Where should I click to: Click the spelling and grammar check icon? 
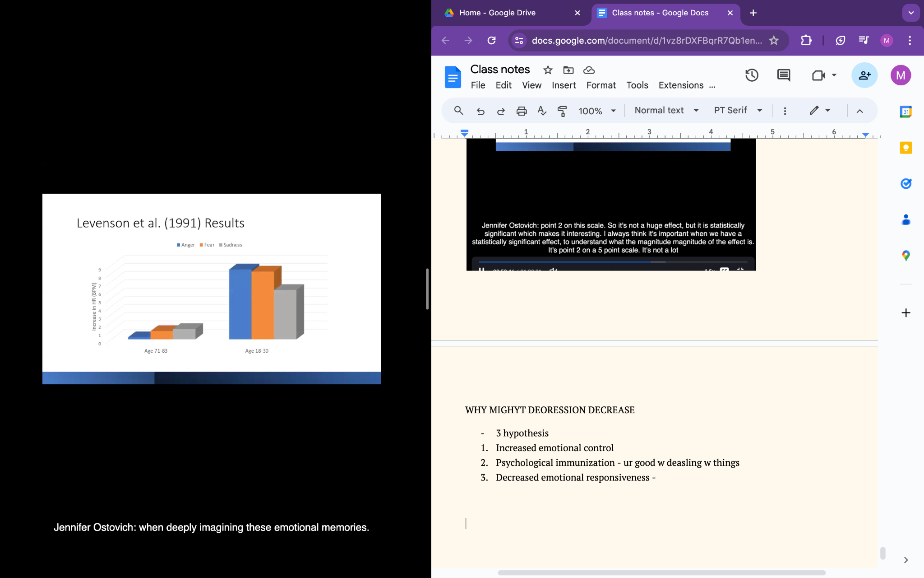(x=542, y=111)
